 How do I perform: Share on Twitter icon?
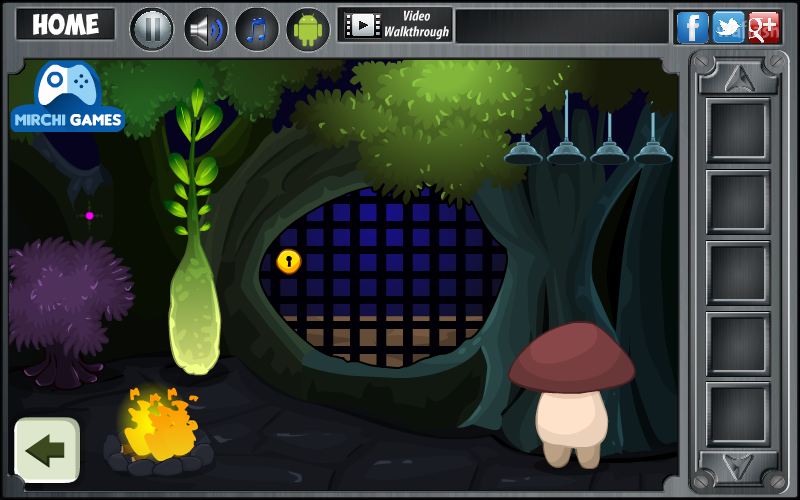(728, 27)
